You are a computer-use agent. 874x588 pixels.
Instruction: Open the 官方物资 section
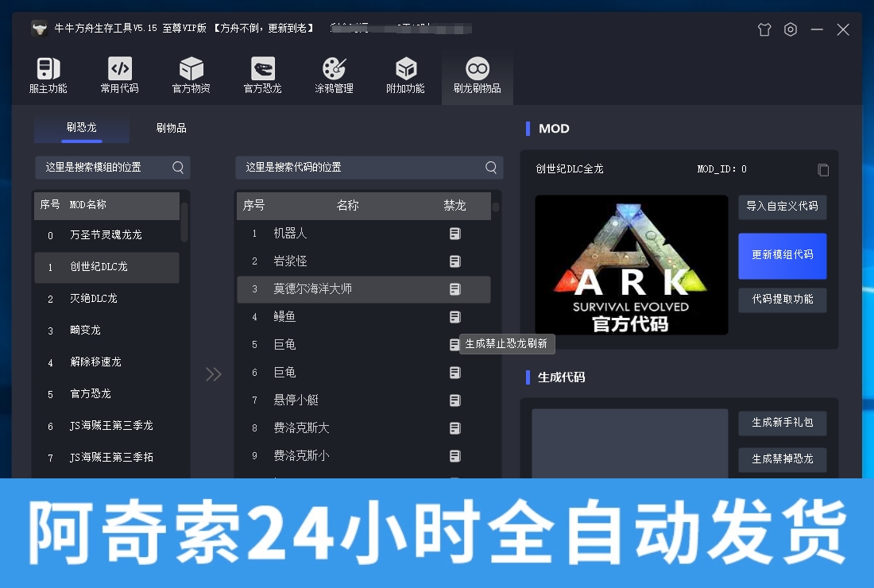tap(191, 75)
